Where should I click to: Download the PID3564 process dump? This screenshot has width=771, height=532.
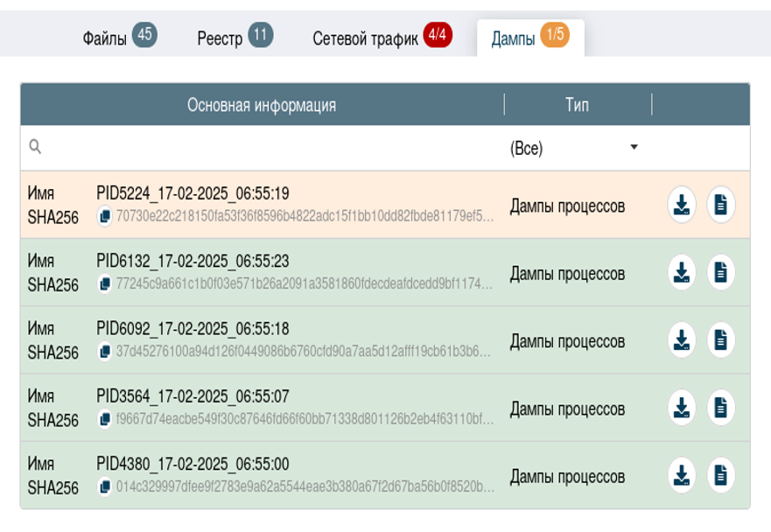tap(682, 408)
